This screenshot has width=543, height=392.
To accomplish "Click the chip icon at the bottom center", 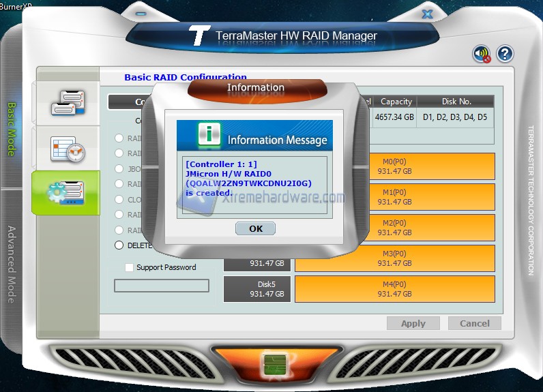I will coord(271,365).
